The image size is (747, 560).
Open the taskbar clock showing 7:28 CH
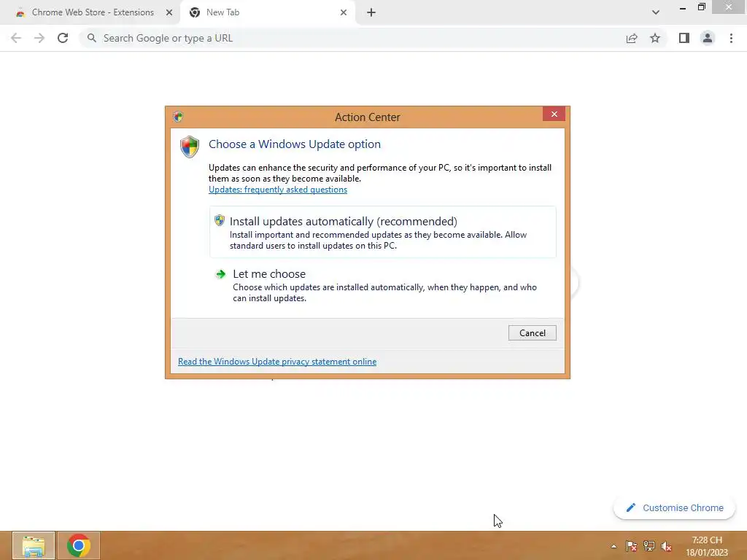[707, 545]
